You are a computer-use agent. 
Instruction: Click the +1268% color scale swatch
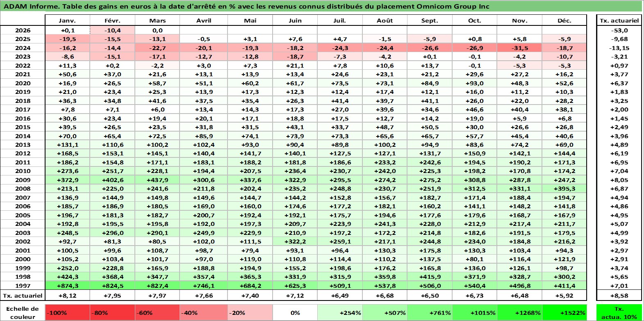(x=519, y=312)
